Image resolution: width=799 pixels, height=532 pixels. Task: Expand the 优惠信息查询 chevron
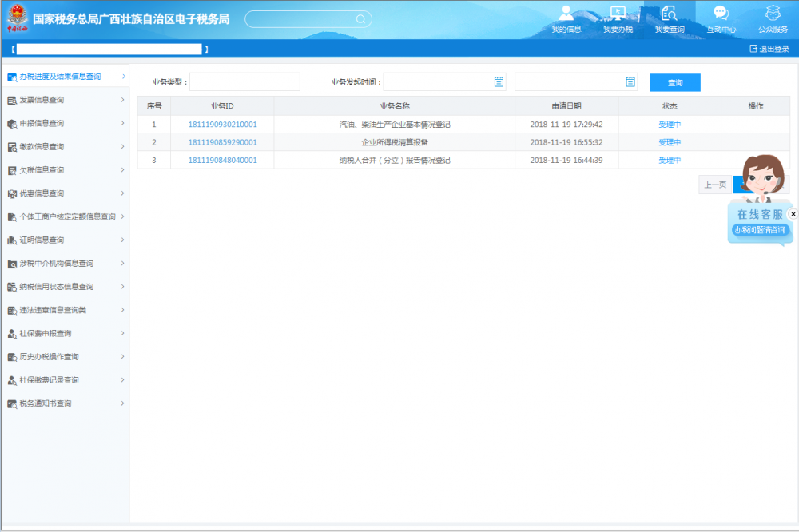coord(124,193)
